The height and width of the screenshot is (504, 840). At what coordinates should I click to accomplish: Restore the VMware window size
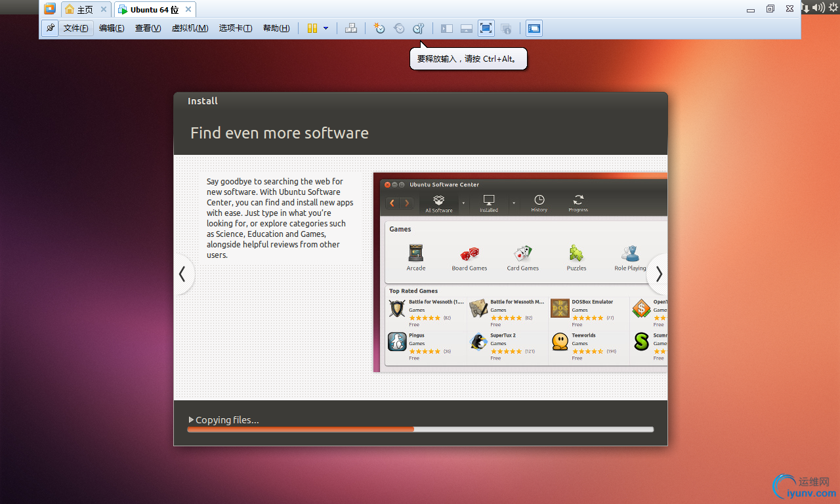[x=770, y=9]
